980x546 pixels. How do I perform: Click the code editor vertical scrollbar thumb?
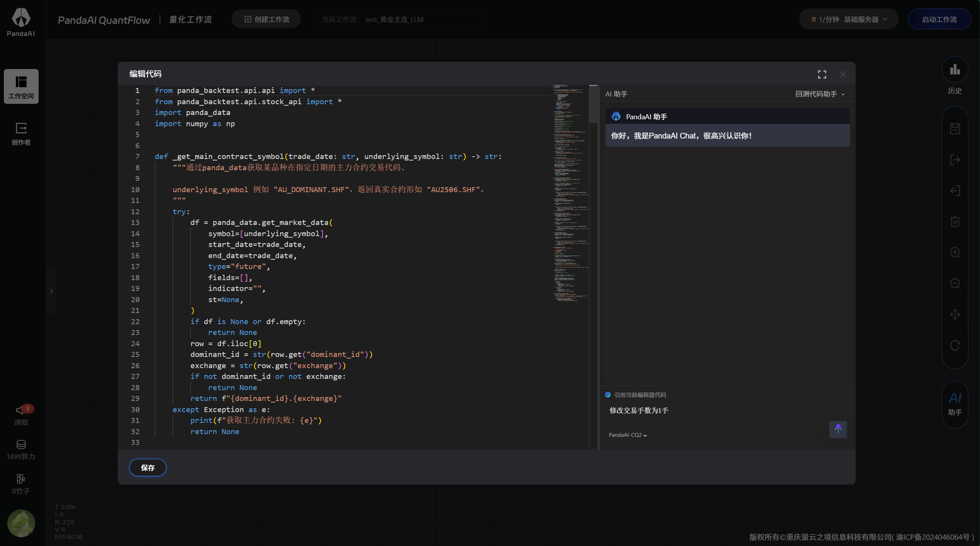pos(593,103)
